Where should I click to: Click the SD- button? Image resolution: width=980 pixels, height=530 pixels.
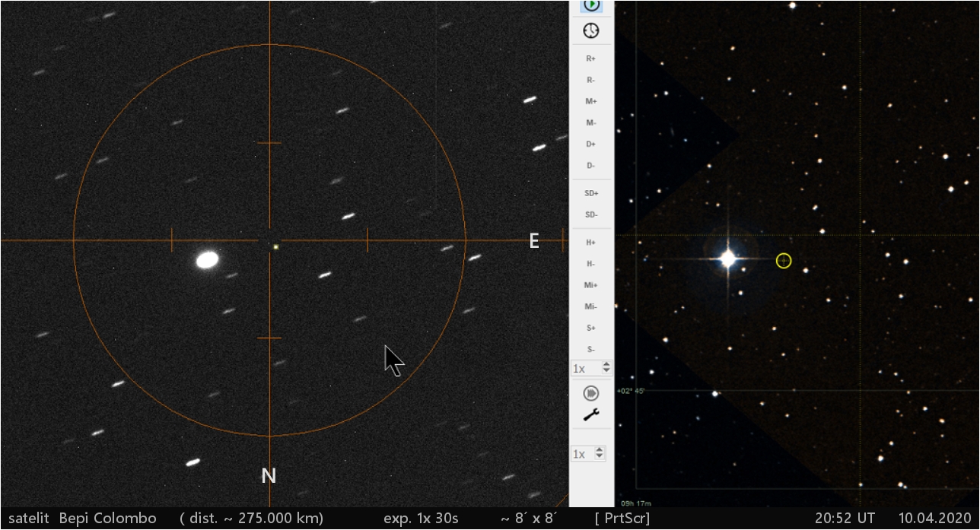(591, 214)
